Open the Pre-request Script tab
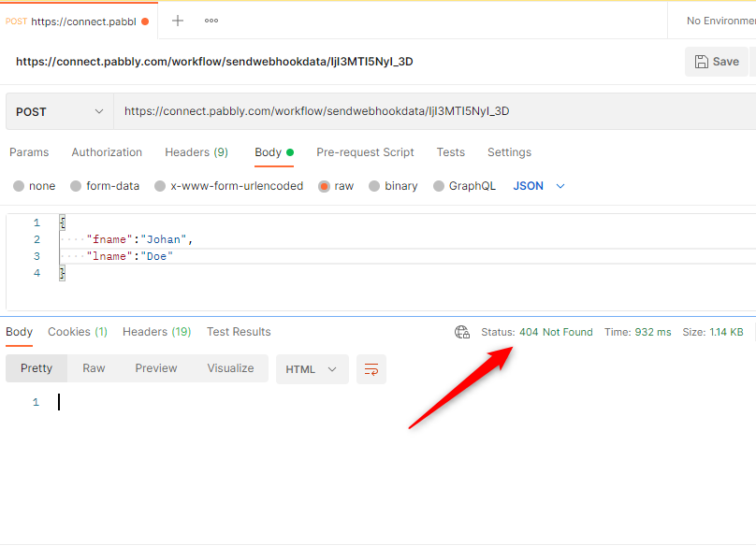The width and height of the screenshot is (756, 560). point(365,152)
